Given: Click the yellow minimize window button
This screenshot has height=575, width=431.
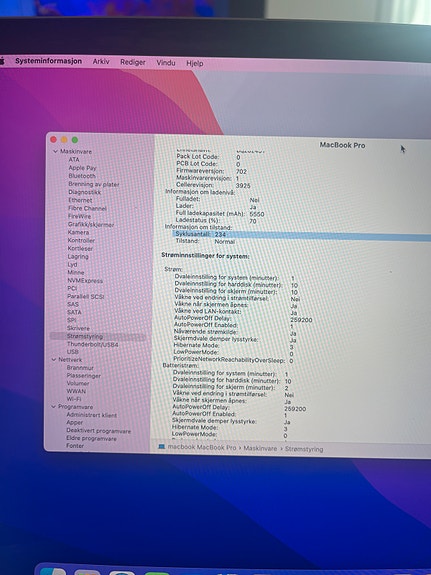Looking at the screenshot, I should click(x=64, y=140).
